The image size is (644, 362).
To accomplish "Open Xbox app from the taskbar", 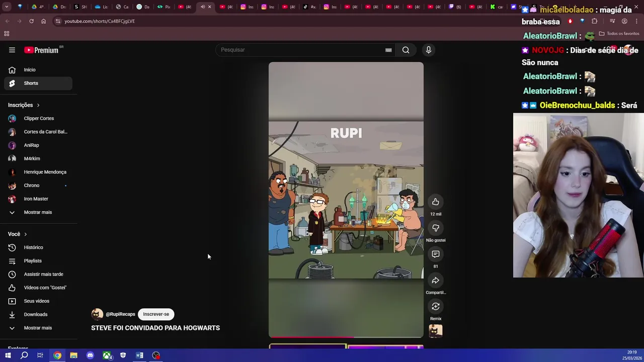I will click(107, 355).
